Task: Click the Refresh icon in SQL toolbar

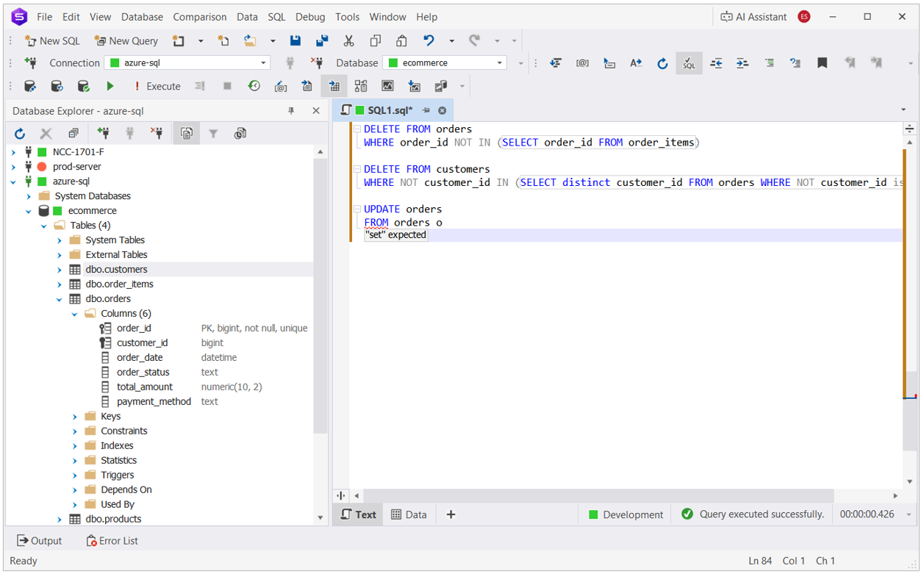Action: point(662,63)
